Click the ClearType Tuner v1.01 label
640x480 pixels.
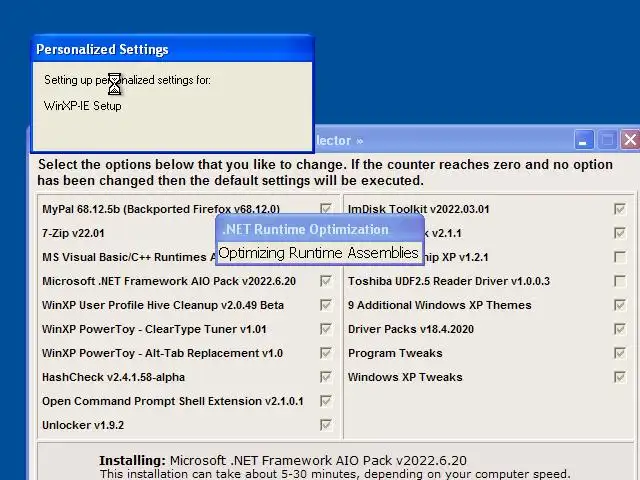(x=154, y=329)
